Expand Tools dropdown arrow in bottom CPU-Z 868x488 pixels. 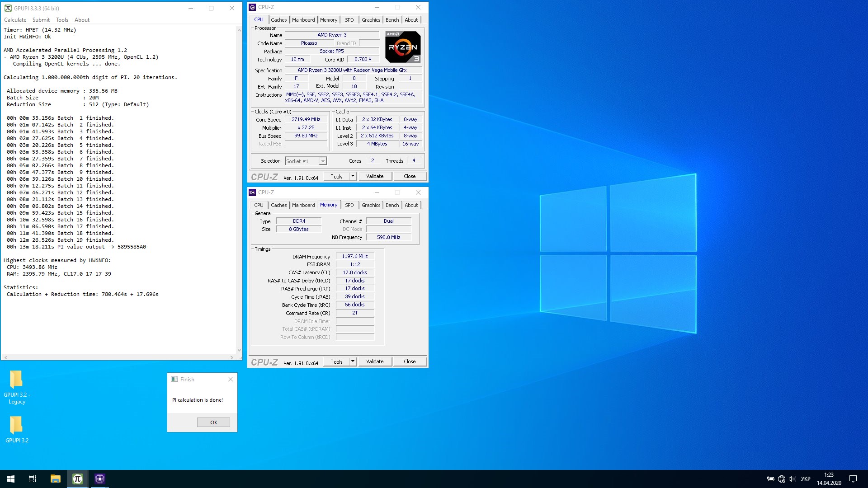353,361
